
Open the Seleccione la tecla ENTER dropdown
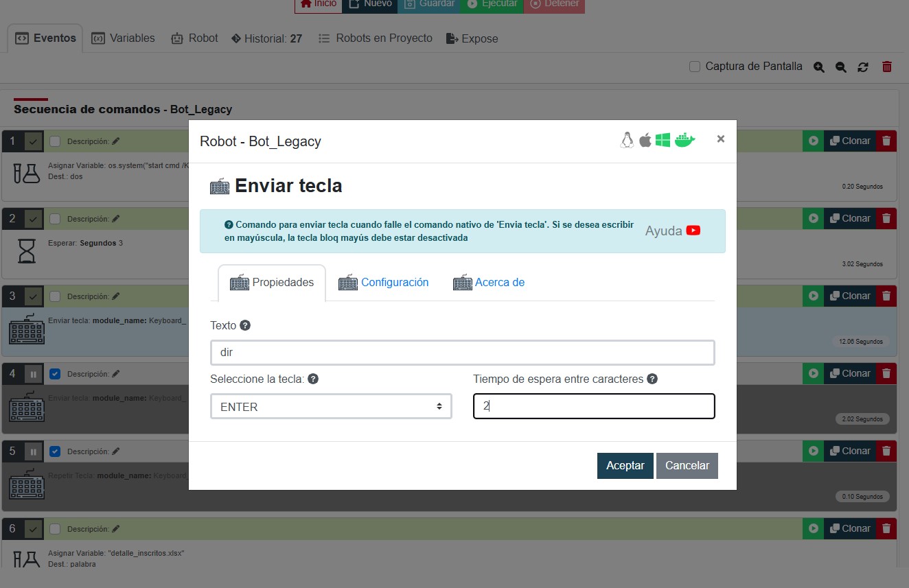pos(331,406)
